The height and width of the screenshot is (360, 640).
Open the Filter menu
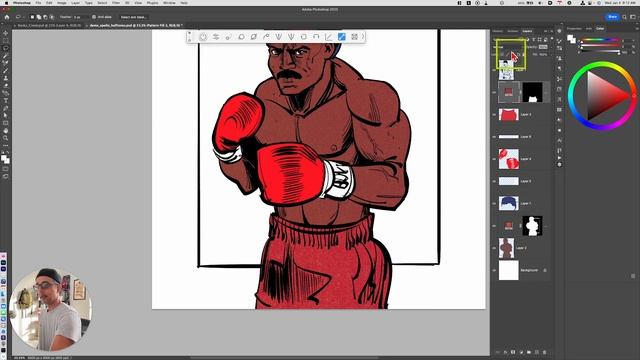pyautogui.click(x=116, y=3)
